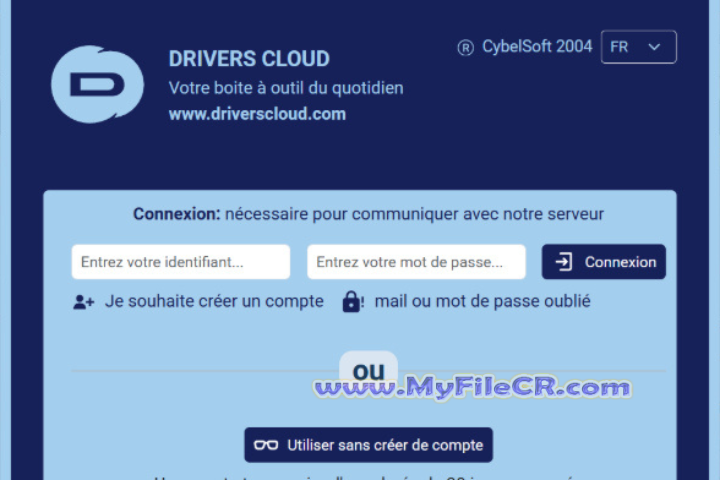Open the Je souhaite créer un compte link
This screenshot has width=720, height=480.
pyautogui.click(x=214, y=301)
